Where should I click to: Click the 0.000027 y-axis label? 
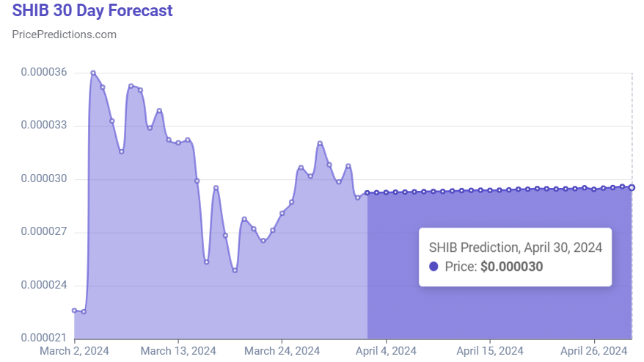44,232
